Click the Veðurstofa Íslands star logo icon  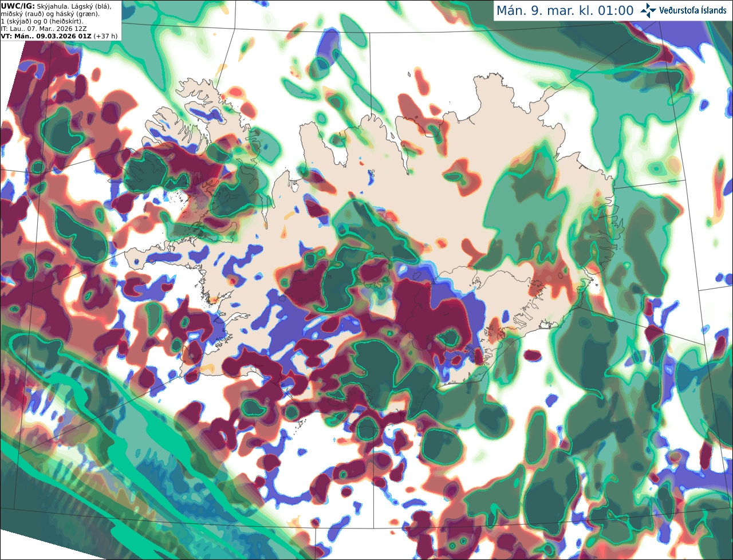[648, 10]
